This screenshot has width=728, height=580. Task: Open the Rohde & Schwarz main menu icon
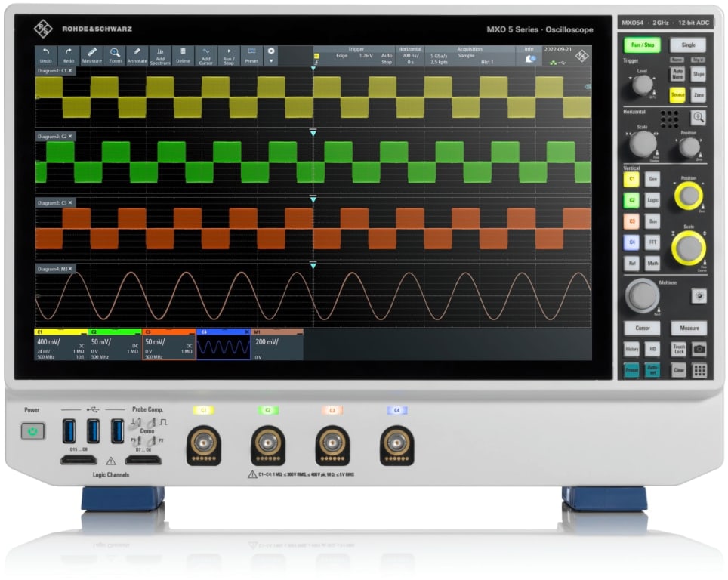[581, 56]
